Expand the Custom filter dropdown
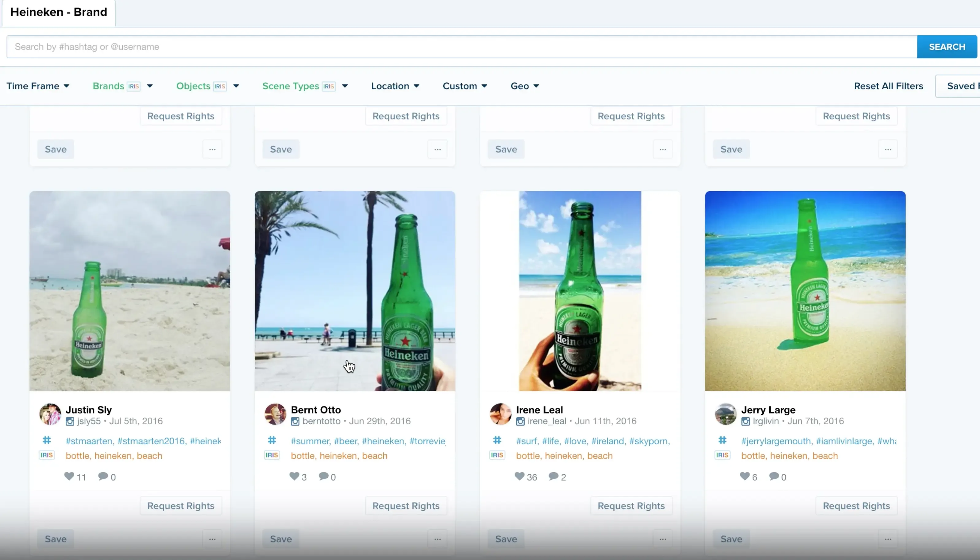Viewport: 980px width, 560px height. click(x=465, y=86)
